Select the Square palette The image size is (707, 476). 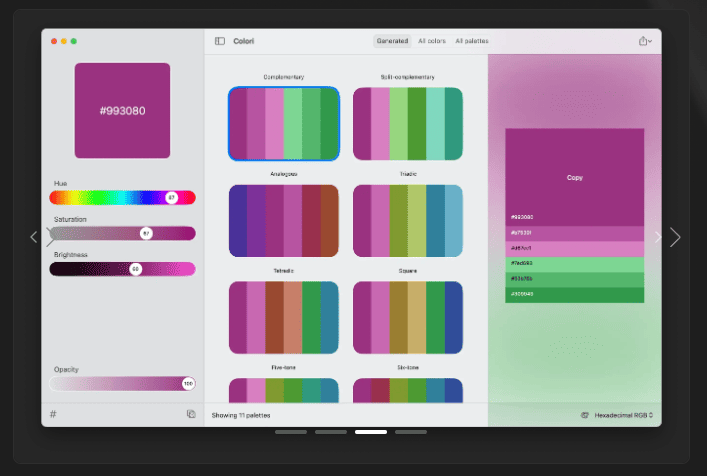(x=408, y=317)
